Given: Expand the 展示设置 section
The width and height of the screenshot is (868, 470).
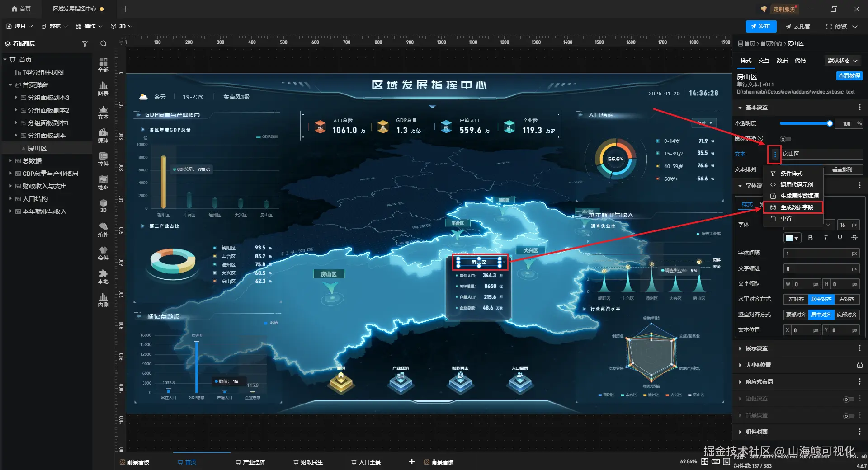Looking at the screenshot, I should click(x=740, y=348).
